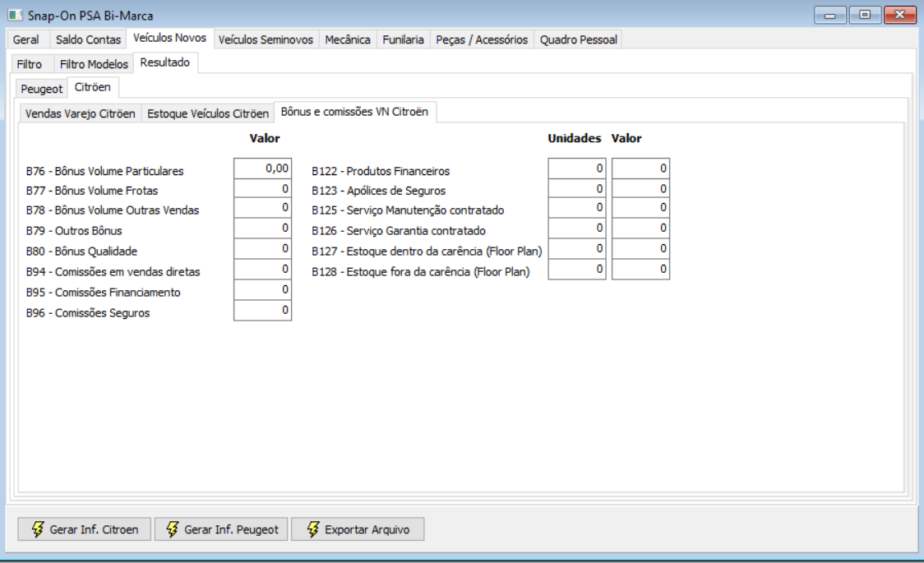Select the Citröen brand tab

pos(93,87)
